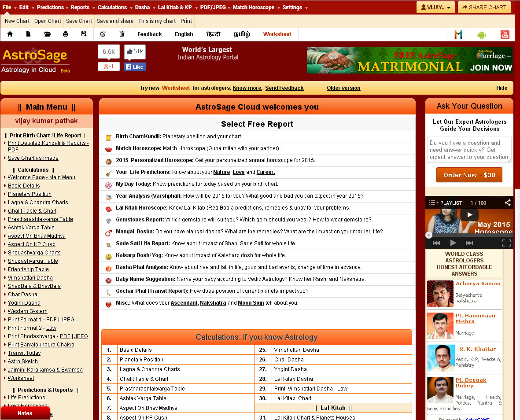Click the Gemstones Report gem icon
520x420 pixels.
click(108, 221)
